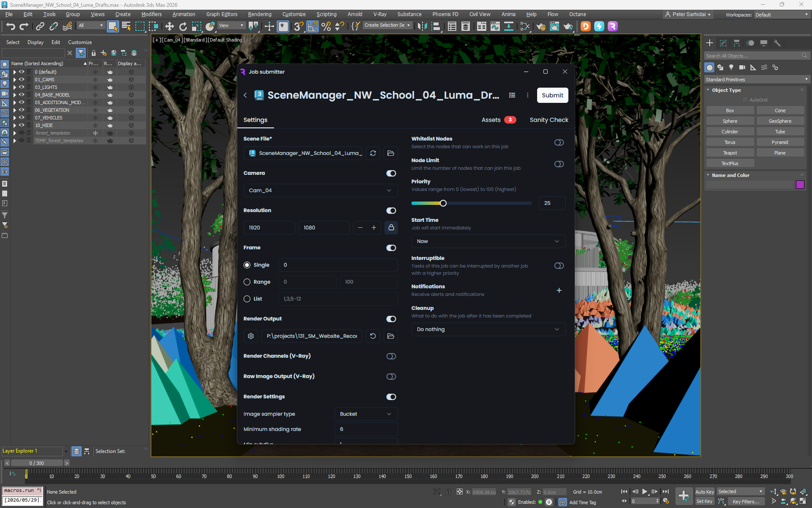The width and height of the screenshot is (812, 508).
Task: Make the job Interruptible
Action: [x=559, y=266]
